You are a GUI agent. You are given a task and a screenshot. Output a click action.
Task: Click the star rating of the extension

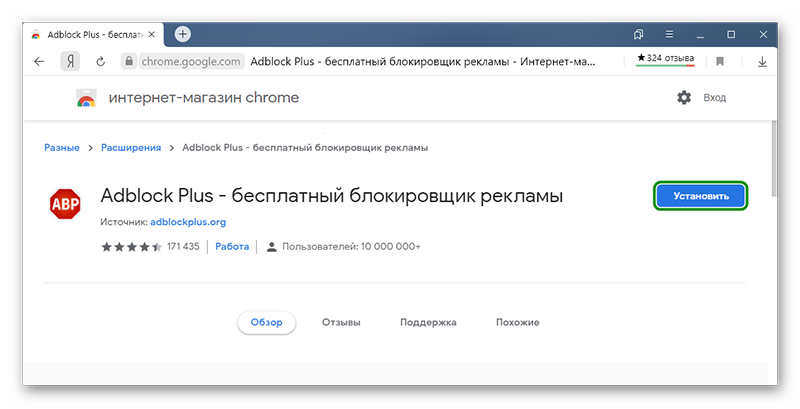132,247
